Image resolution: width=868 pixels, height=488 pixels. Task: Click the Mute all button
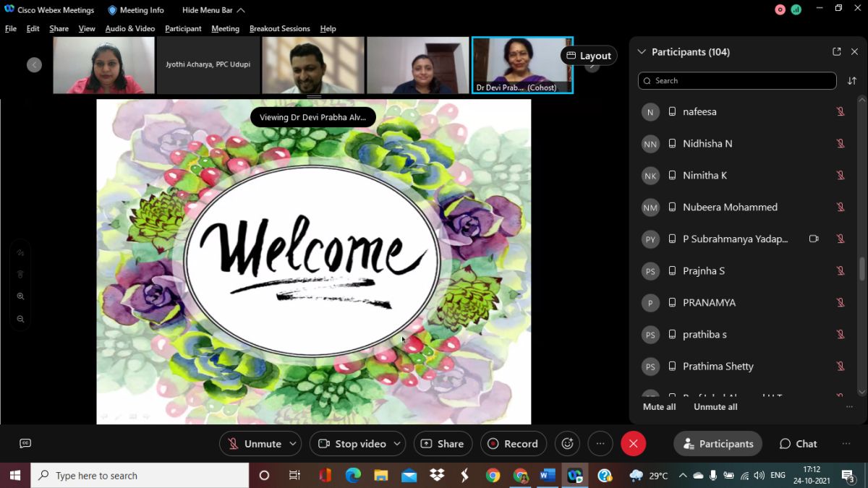tap(659, 407)
